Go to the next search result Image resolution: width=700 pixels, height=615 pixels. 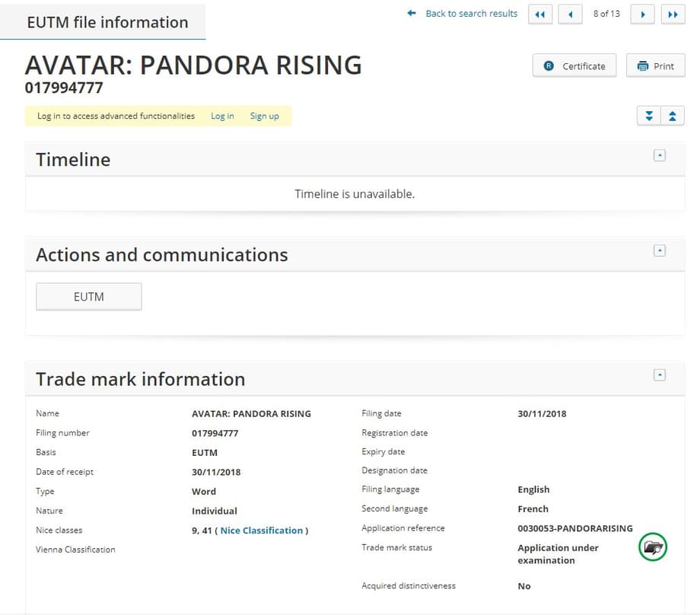[x=643, y=14]
